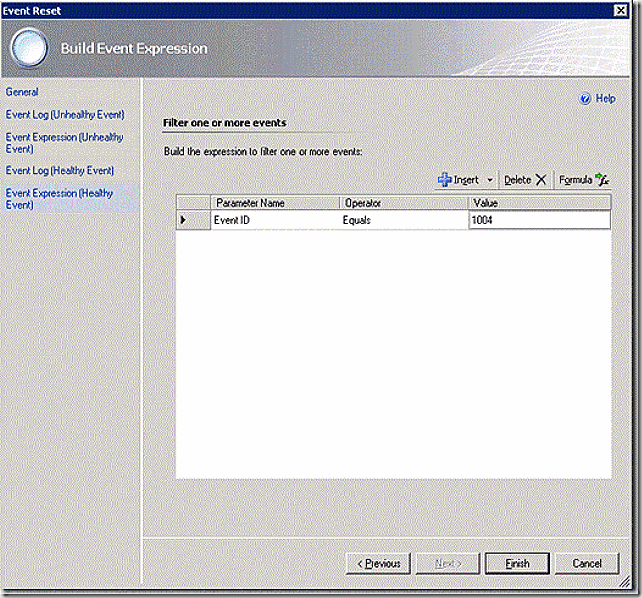Click the Help question mark icon

point(585,99)
